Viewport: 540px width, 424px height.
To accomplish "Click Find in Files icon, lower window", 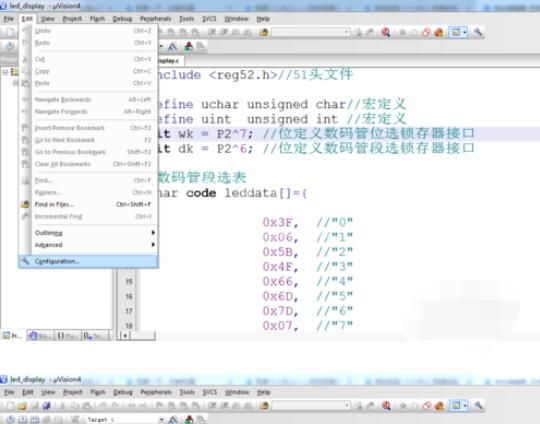I will 264,405.
